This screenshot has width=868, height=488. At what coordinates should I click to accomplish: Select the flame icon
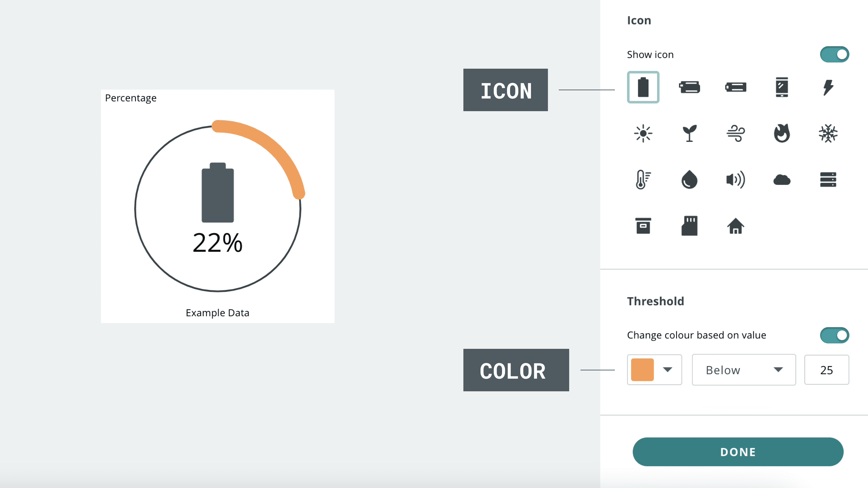[x=782, y=133]
